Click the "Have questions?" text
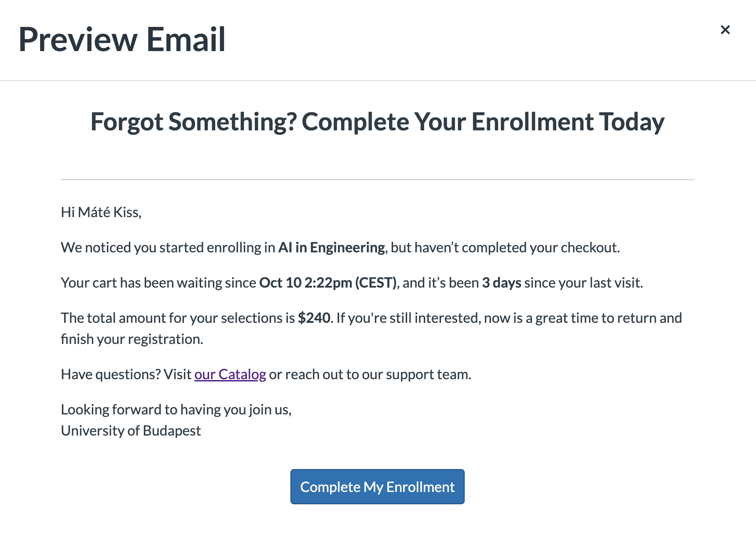756x547 pixels. pyautogui.click(x=111, y=374)
